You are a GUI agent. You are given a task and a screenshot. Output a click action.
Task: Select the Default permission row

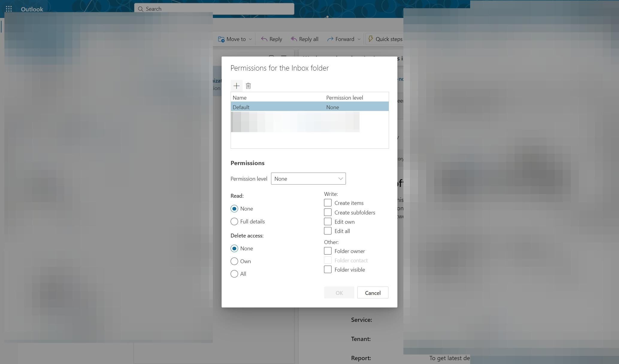[x=309, y=107]
